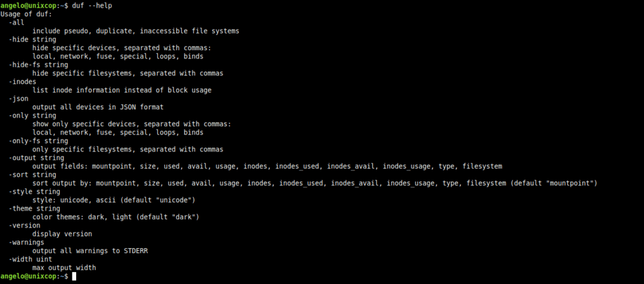Image resolution: width=644 pixels, height=284 pixels.
Task: Click the "-all" option flag
Action: pos(16,23)
